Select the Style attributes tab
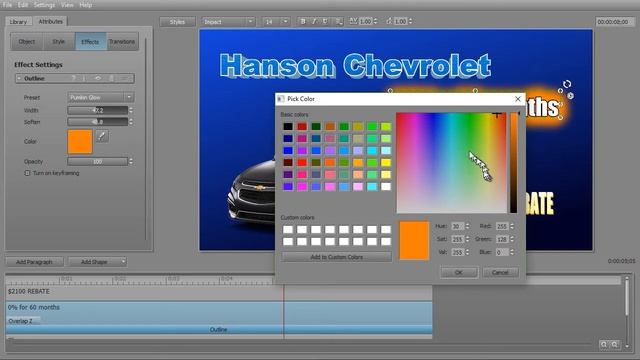Viewport: 640px width, 360px height. coord(59,42)
